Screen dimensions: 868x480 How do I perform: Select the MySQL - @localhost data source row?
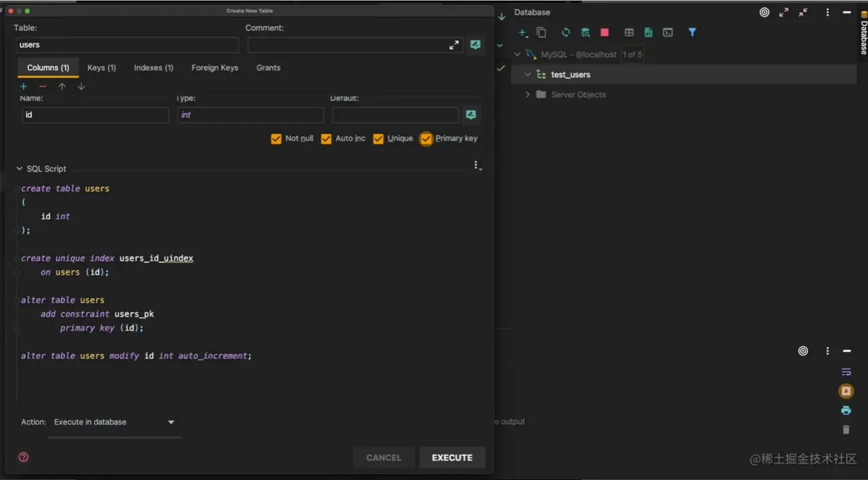[684, 55]
